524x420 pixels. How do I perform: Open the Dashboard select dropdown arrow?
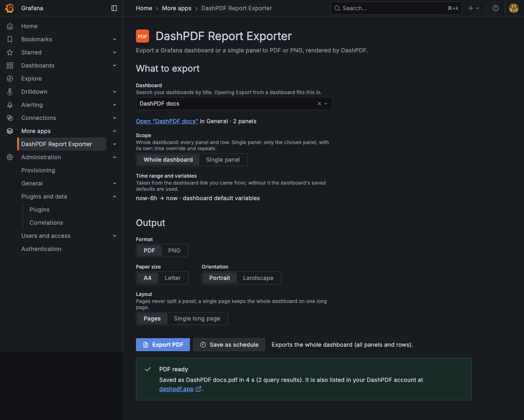[x=326, y=104]
